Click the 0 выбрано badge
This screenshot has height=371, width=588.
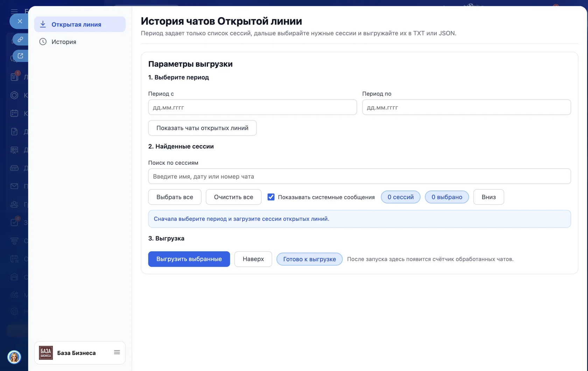tap(447, 197)
